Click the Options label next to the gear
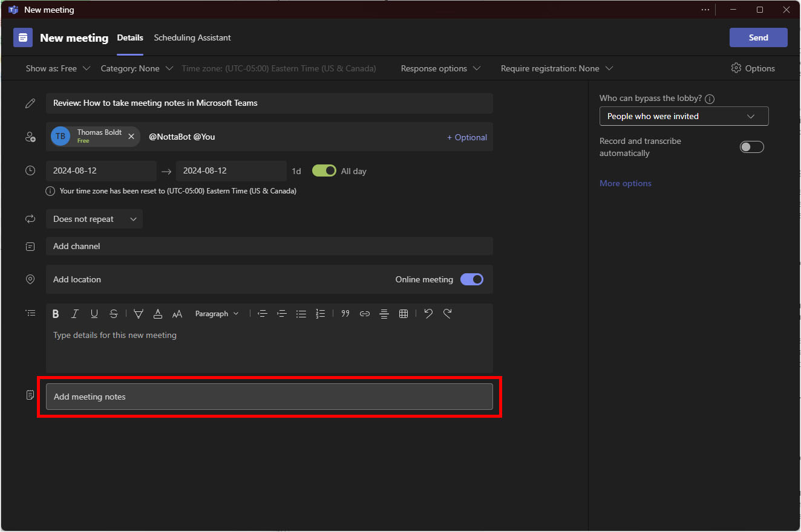Screen dimensions: 801x532 (x=760, y=68)
